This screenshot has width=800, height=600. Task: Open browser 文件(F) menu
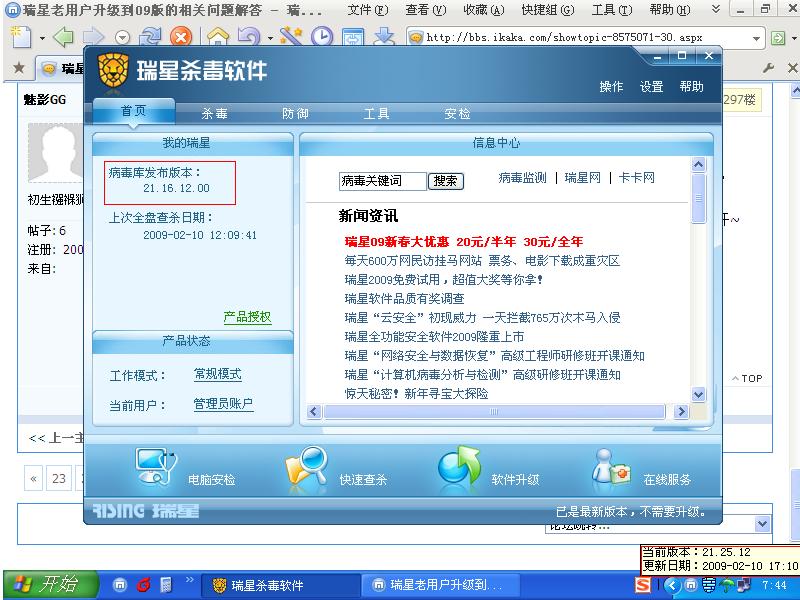click(x=367, y=10)
